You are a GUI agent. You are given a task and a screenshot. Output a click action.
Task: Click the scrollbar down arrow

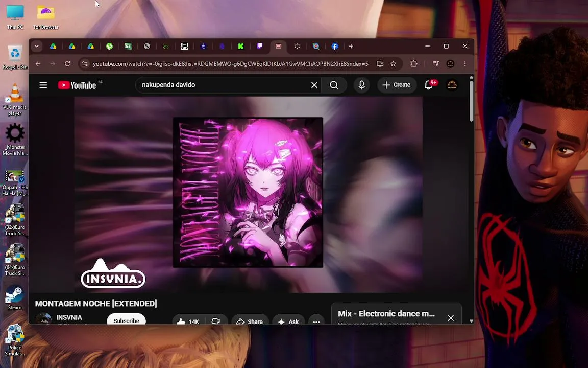[472, 321]
